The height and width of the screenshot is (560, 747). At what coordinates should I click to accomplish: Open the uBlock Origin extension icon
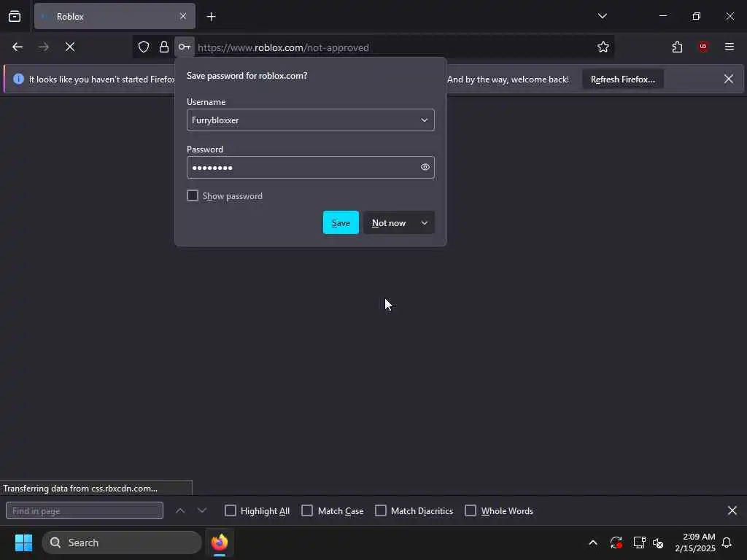[703, 47]
